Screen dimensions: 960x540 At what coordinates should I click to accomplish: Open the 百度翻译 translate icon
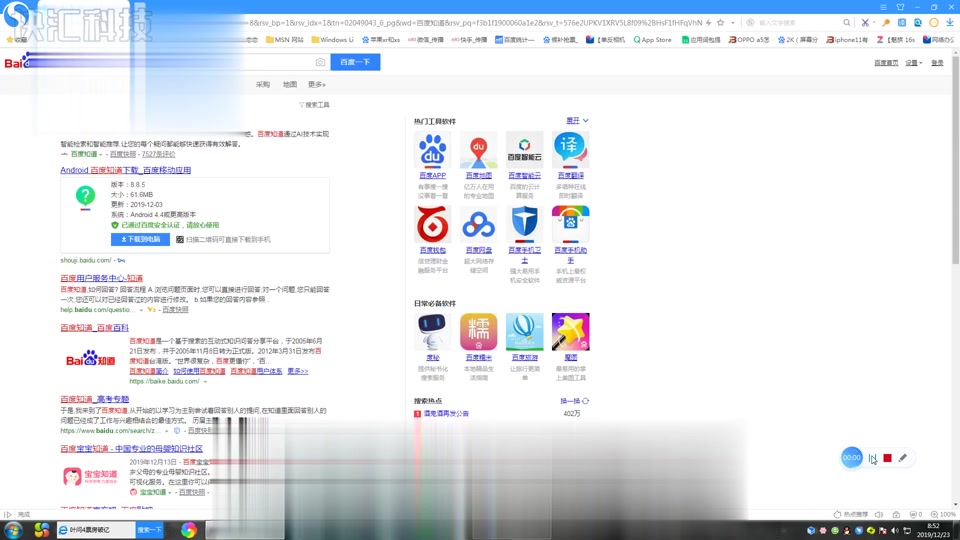[571, 150]
